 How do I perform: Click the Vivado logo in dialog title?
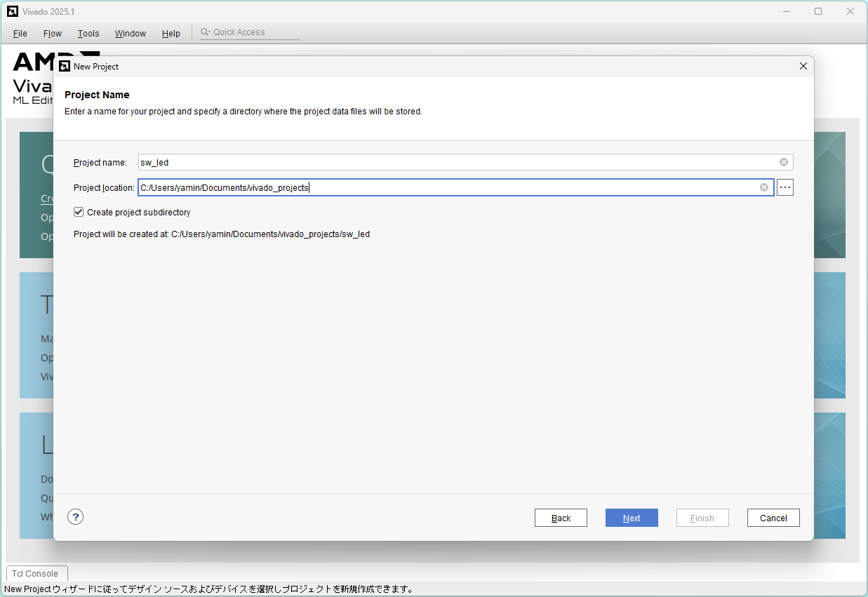[x=65, y=66]
